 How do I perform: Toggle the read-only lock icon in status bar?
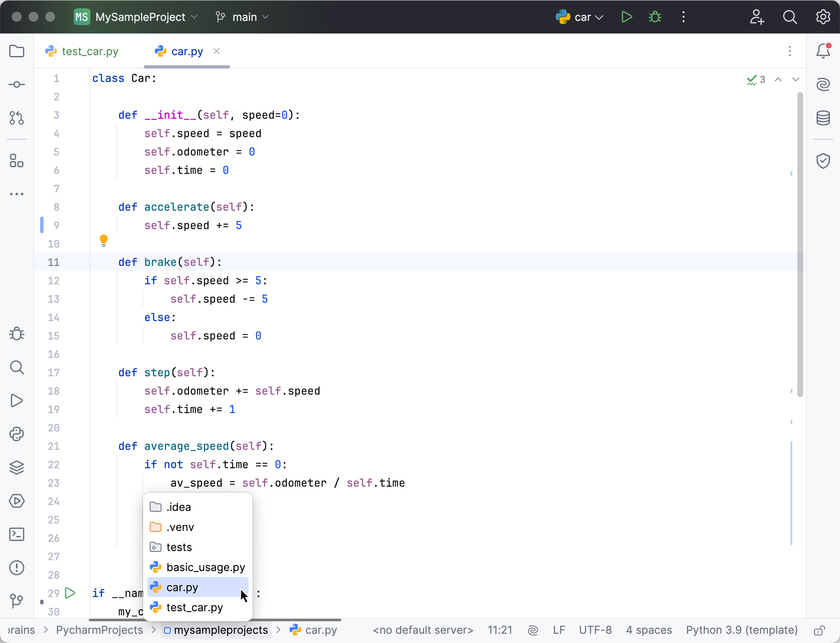(819, 630)
